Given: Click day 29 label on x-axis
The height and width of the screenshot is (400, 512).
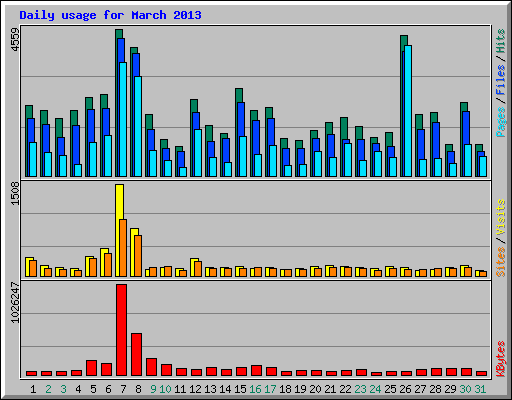Looking at the screenshot, I should coord(450,389).
